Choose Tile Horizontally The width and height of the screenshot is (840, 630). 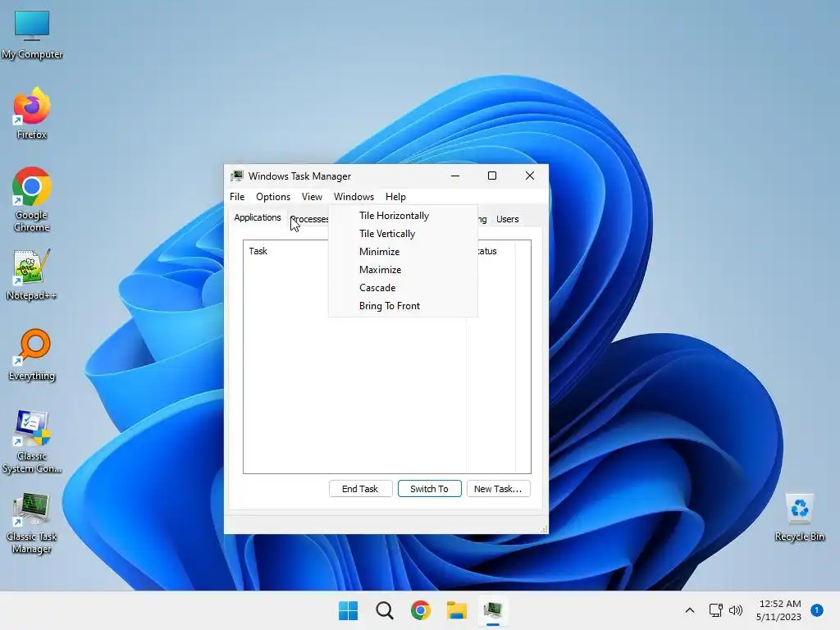tap(403, 216)
